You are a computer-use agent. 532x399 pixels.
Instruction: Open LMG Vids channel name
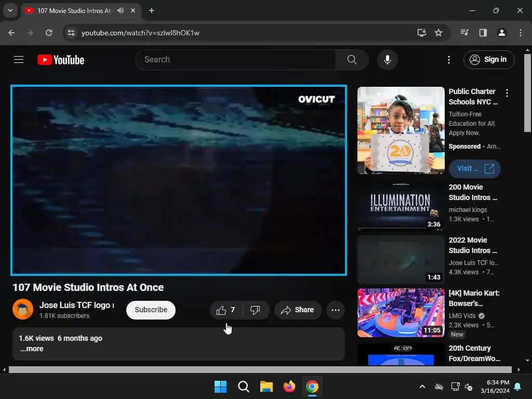462,315
